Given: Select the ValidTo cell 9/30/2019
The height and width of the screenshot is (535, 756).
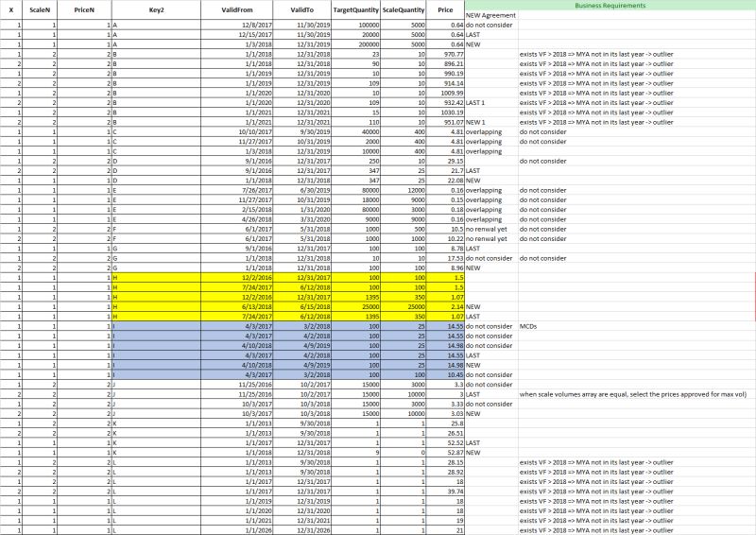Looking at the screenshot, I should coord(301,131).
